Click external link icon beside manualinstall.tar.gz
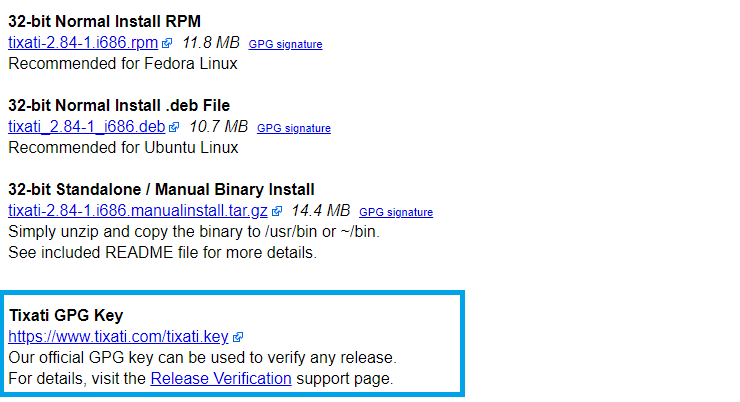This screenshot has width=740, height=402. [x=277, y=211]
